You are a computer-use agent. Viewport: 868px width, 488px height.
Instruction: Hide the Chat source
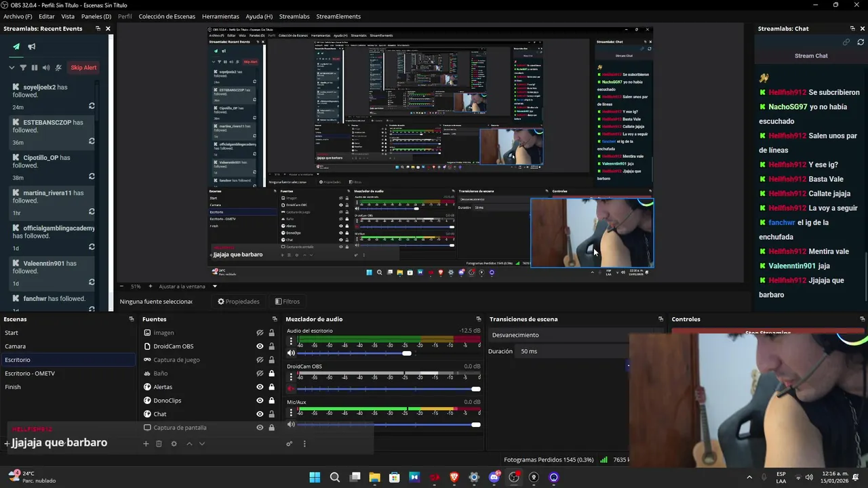click(x=260, y=414)
